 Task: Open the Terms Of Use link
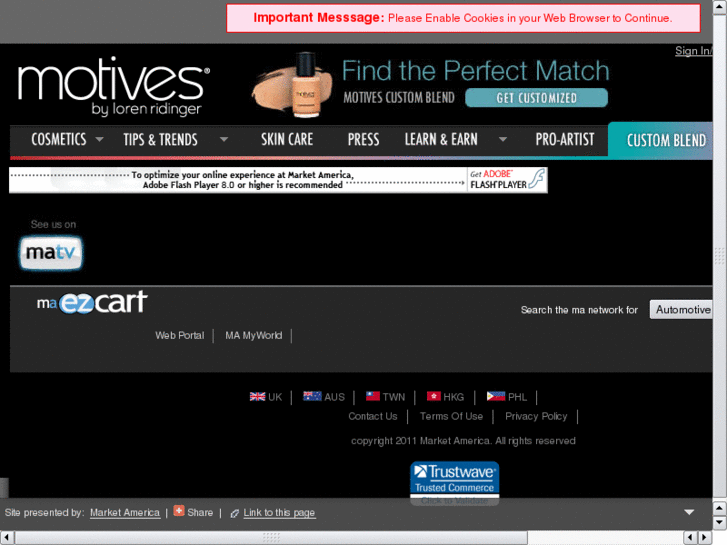[451, 416]
